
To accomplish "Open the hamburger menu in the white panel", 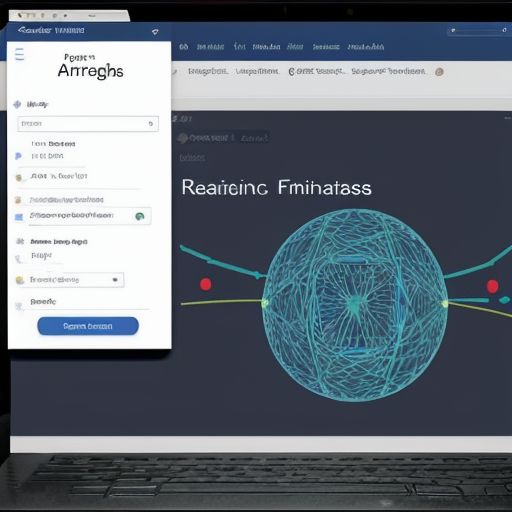I will 20,54.
